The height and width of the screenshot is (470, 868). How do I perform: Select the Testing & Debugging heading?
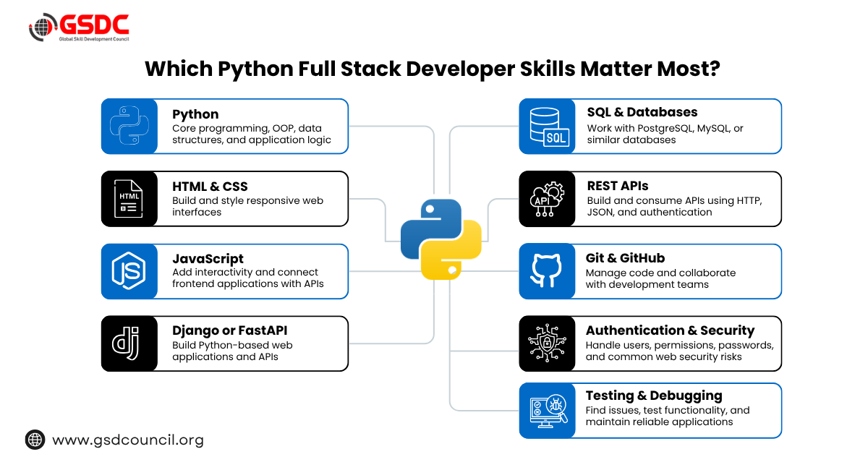[x=654, y=396]
